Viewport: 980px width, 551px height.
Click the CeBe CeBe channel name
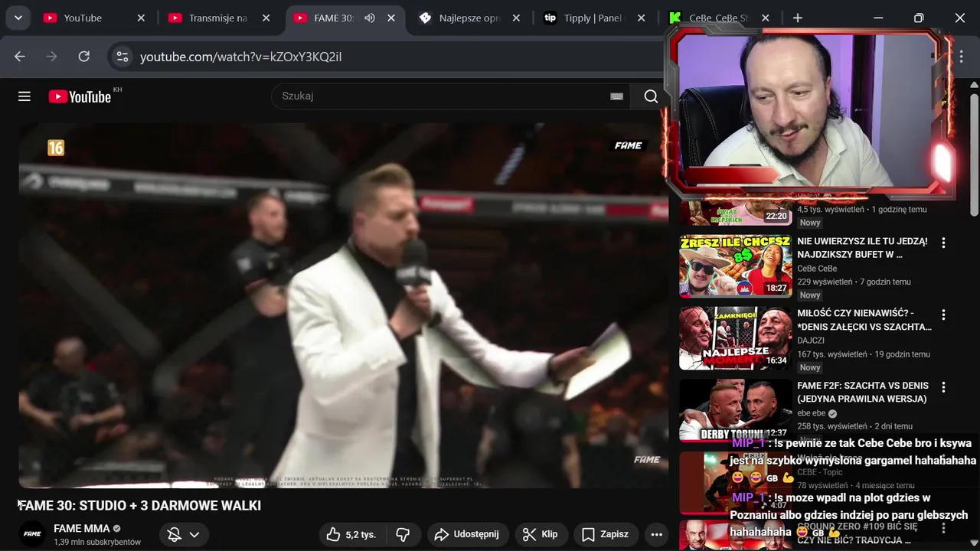pyautogui.click(x=817, y=269)
